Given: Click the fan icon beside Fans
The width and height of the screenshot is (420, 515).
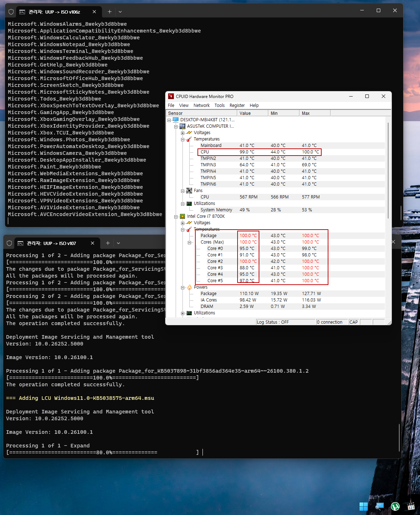Looking at the screenshot, I should pyautogui.click(x=189, y=190).
